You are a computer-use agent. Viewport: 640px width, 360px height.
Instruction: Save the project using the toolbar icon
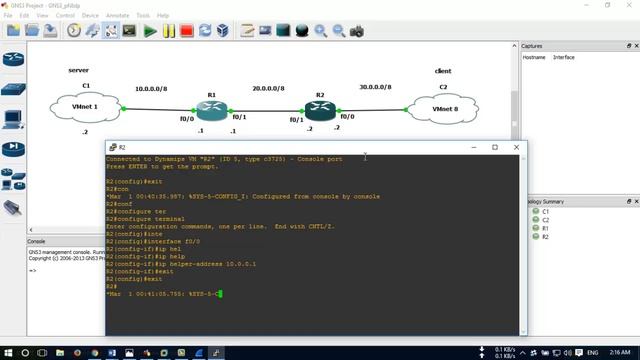(x=50, y=31)
